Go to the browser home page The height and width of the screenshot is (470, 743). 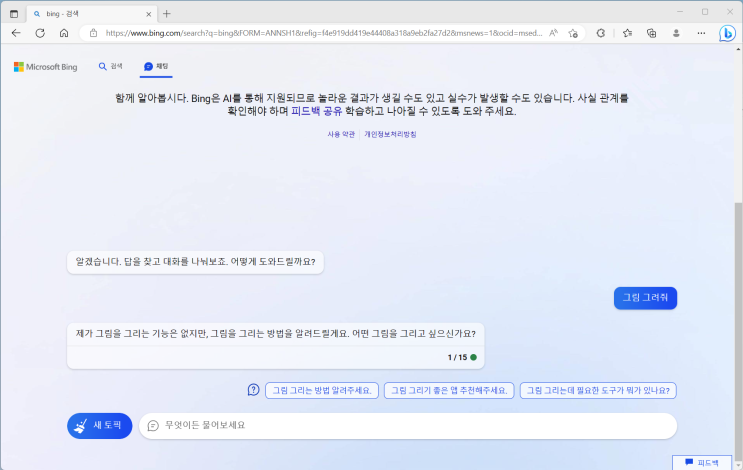pos(64,33)
